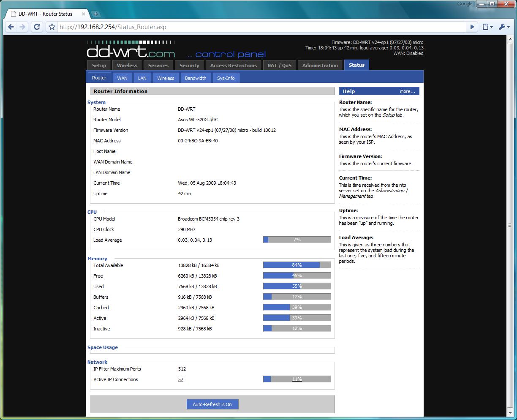Viewport: 517px width, 420px height.
Task: Open the Wireless main tab
Action: (127, 65)
